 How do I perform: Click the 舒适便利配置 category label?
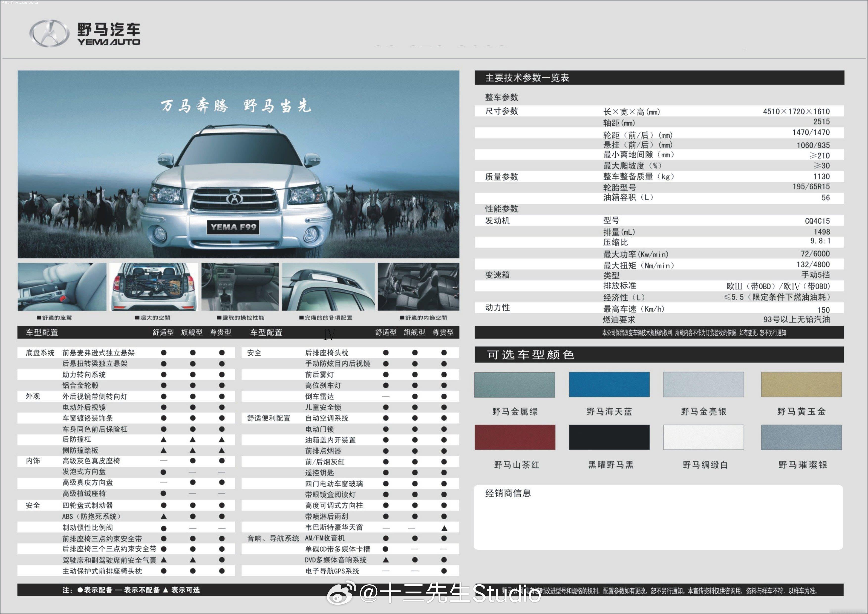coord(269,418)
